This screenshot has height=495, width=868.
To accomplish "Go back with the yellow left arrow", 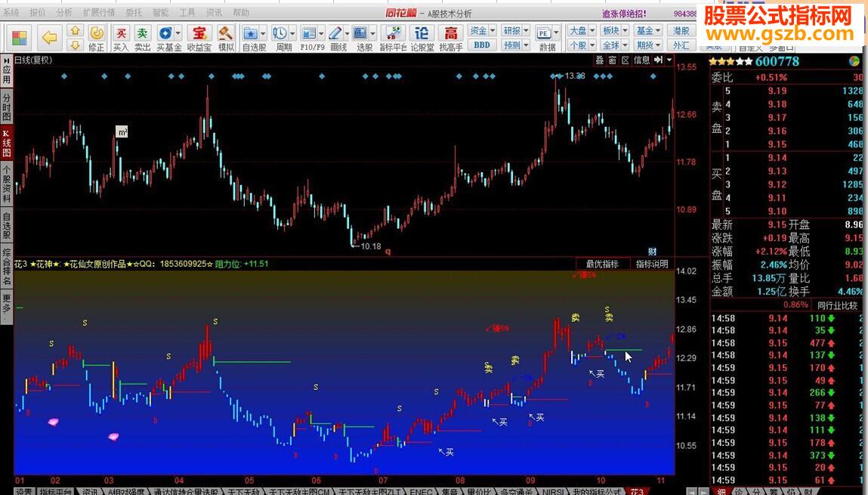I will click(x=50, y=38).
